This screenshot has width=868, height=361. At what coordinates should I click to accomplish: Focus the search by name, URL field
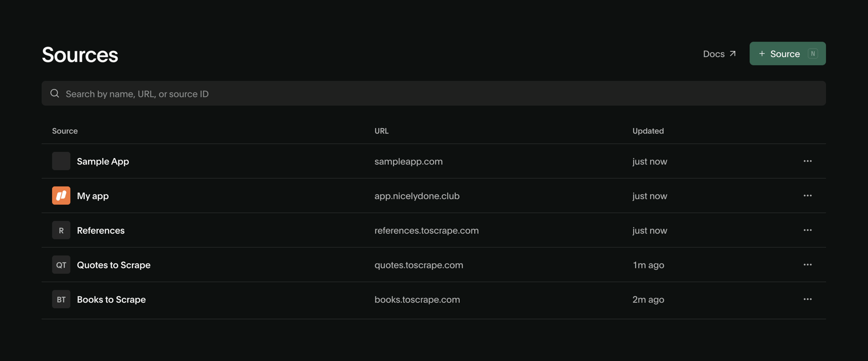pyautogui.click(x=434, y=94)
